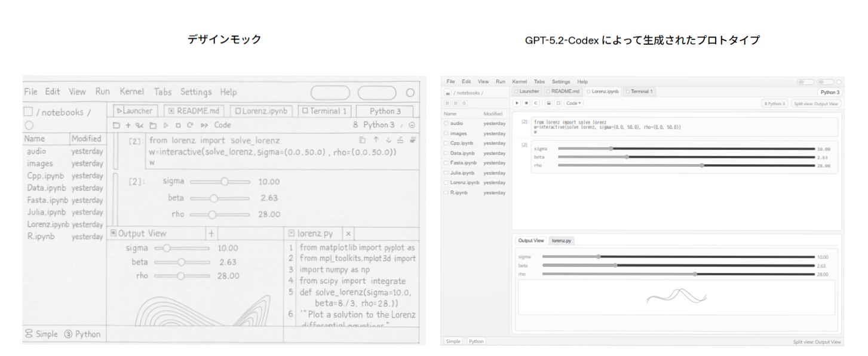Viewport: 868px width, 356px height.
Task: Open the Kernel menu in the prototype menu bar
Action: pyautogui.click(x=519, y=82)
